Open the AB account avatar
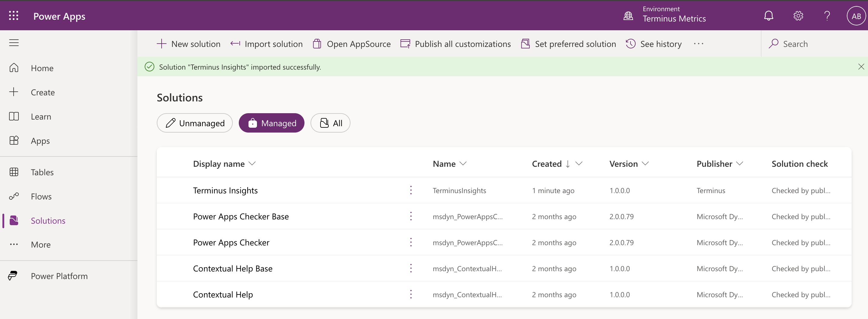Viewport: 868px width, 319px height. click(x=856, y=16)
